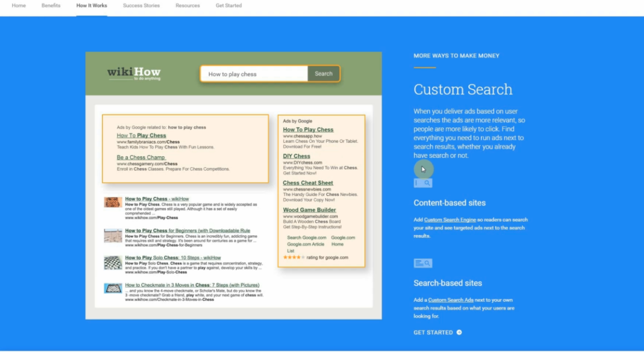Click thumbnail beside 'Chess for Beginners' result

pos(113,236)
